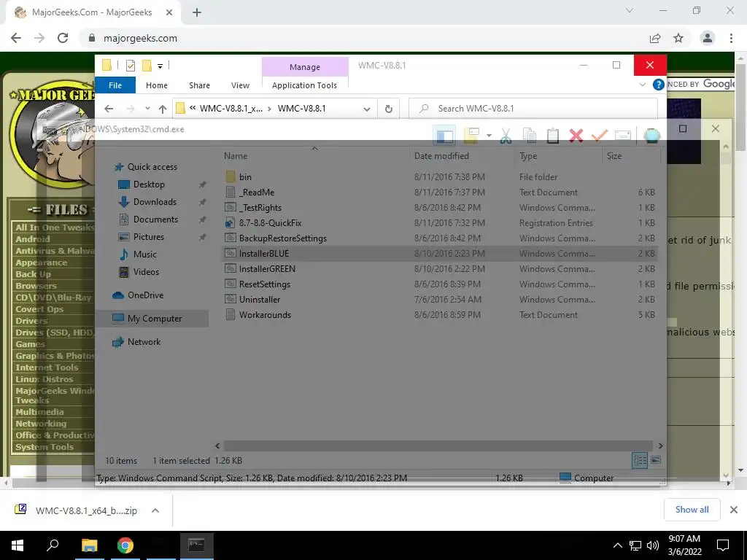Select My Computer in the navigation pane
The height and width of the screenshot is (560, 747).
click(155, 319)
